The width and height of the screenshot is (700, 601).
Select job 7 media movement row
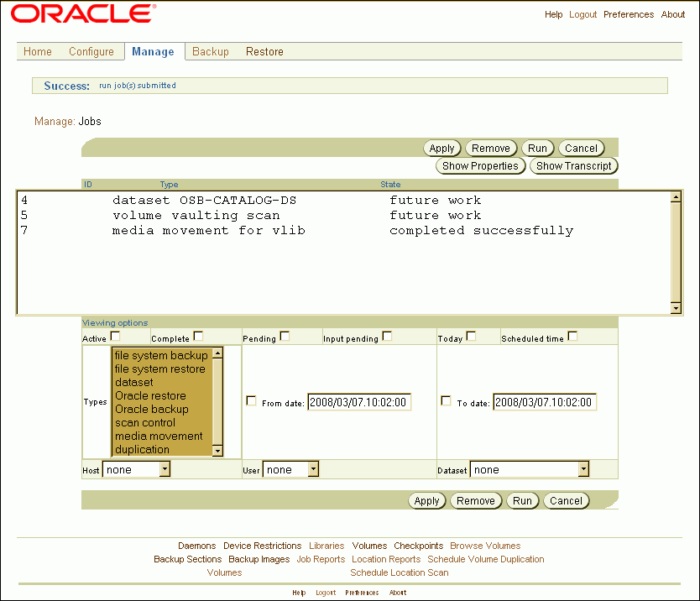pos(343,230)
